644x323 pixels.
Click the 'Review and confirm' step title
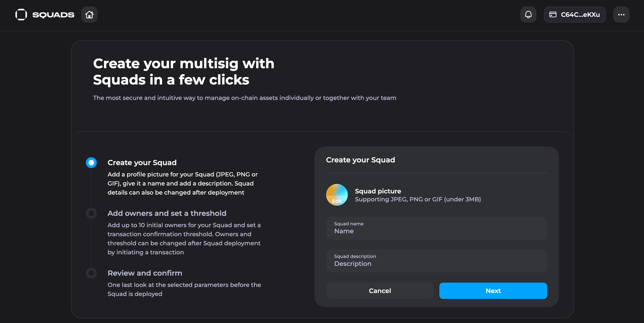pos(145,273)
